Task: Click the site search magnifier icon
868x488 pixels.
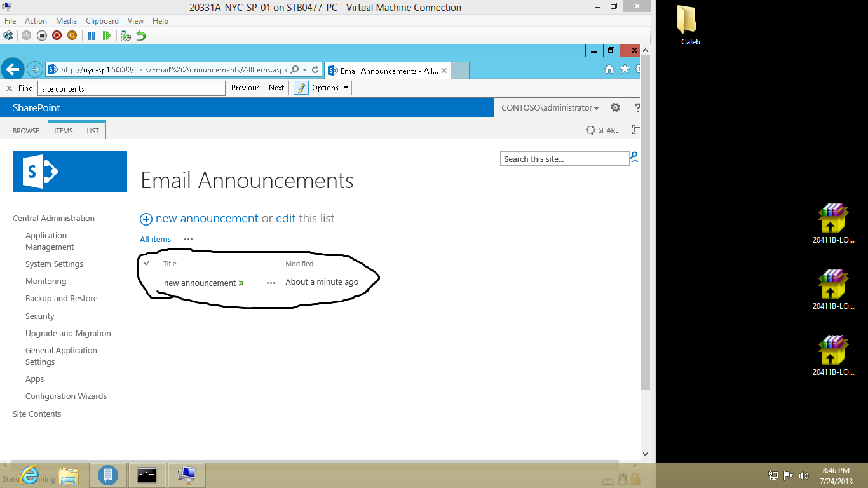Action: (634, 157)
